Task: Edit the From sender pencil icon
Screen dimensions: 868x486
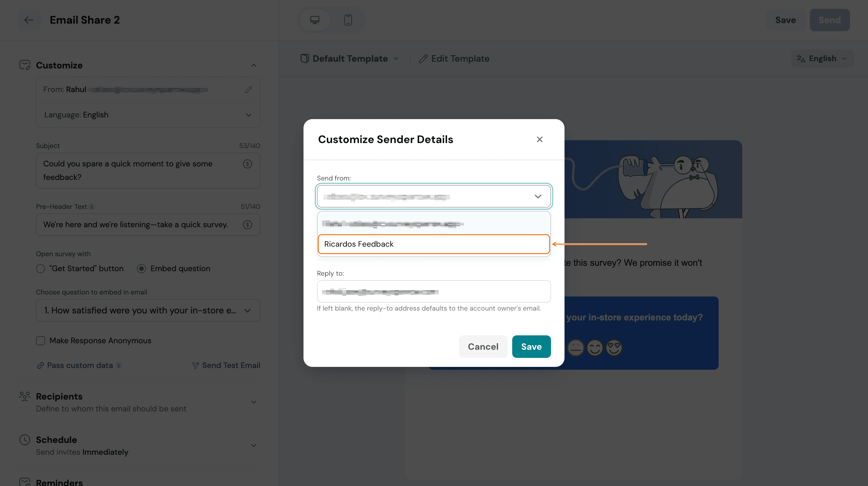Action: click(x=248, y=89)
